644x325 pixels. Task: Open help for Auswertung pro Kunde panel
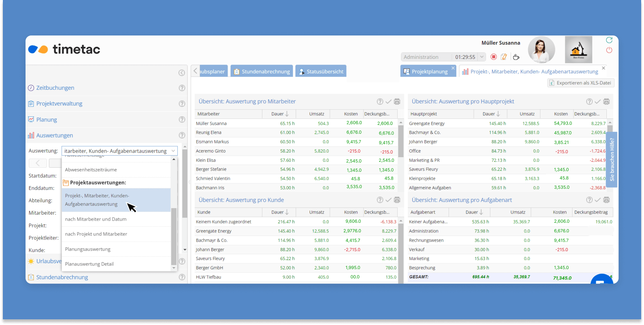point(380,200)
